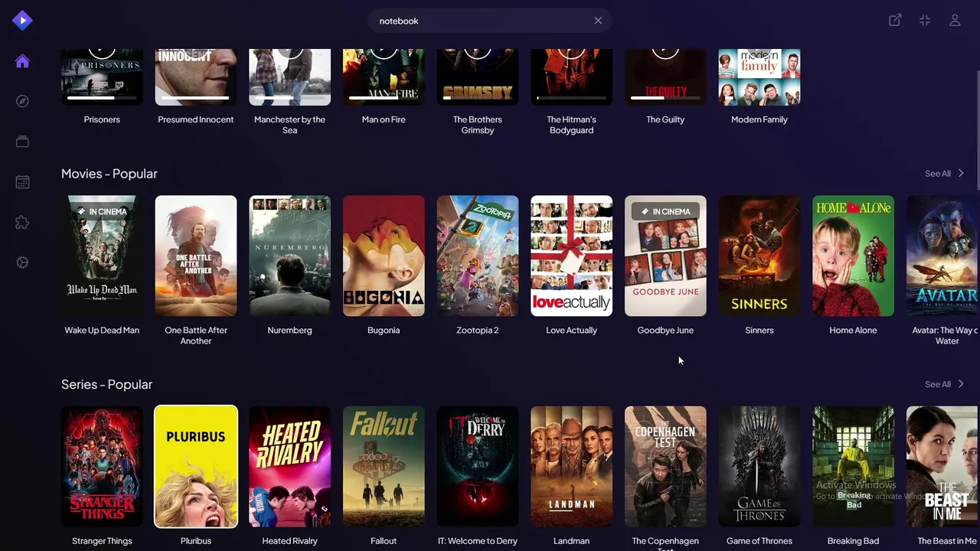
Task: Resume The Guilty thumbnail
Action: [x=665, y=77]
